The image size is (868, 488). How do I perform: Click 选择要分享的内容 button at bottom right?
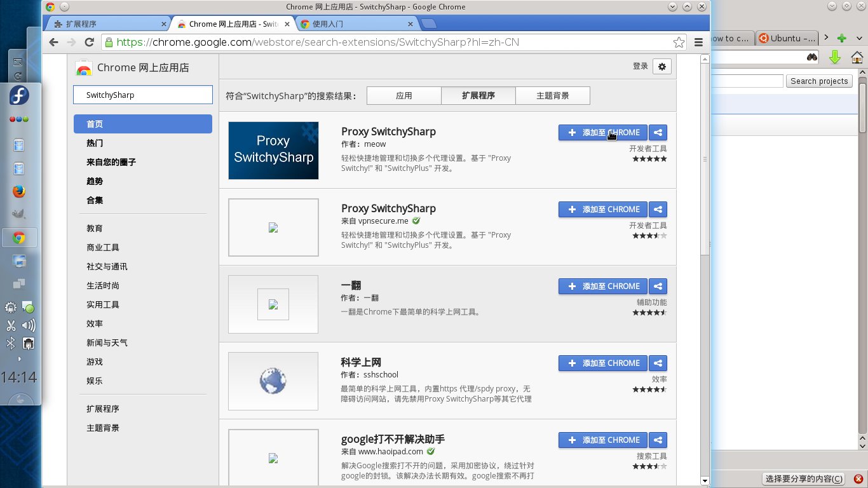point(805,478)
